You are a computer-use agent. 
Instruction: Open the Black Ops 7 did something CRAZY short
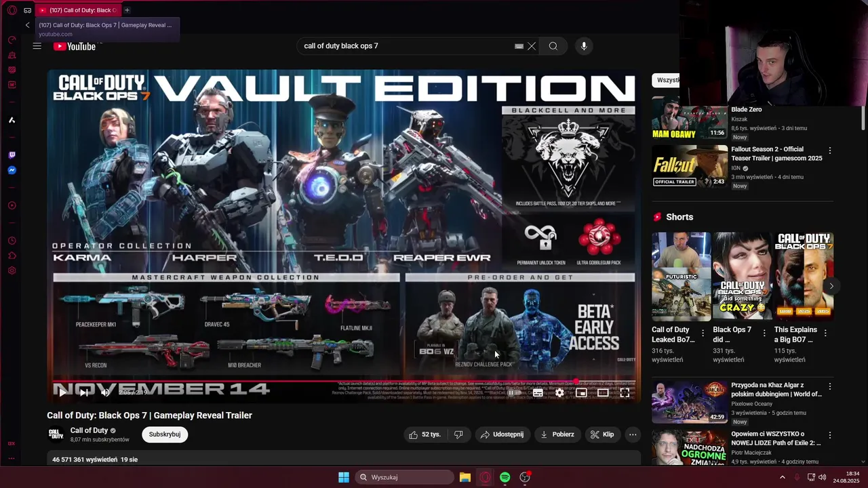(743, 277)
